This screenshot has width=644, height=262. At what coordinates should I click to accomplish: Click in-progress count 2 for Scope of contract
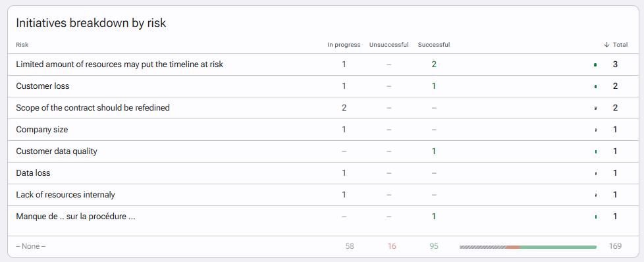[344, 108]
